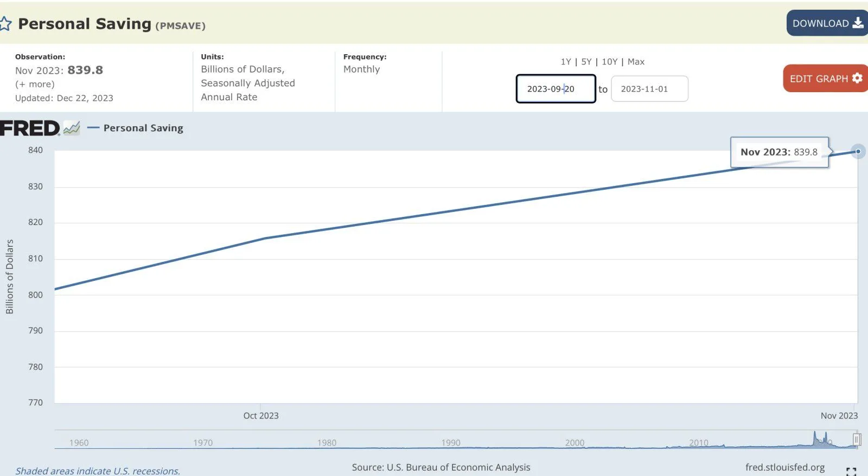
Task: Click the gear icon on Edit Graph
Action: click(x=857, y=78)
